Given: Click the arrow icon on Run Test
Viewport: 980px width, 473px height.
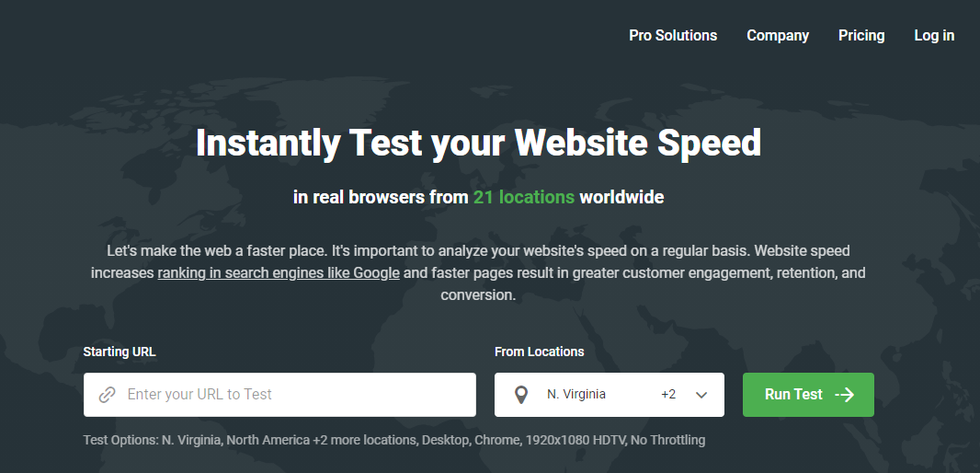Looking at the screenshot, I should pos(844,394).
